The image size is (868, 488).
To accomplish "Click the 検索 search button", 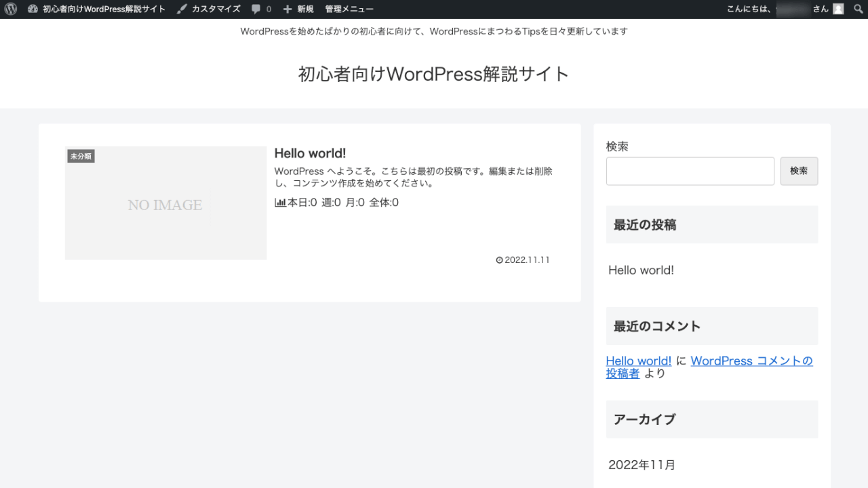I will click(x=799, y=171).
